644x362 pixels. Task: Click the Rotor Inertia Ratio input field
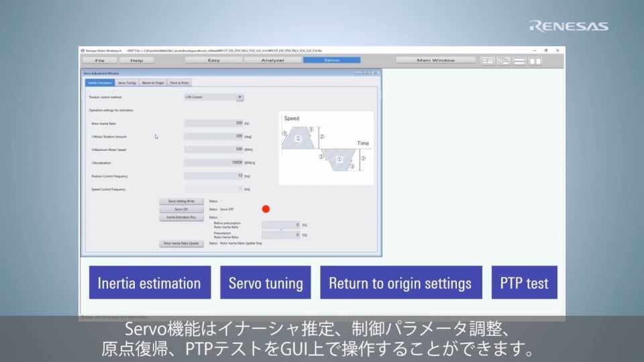(213, 123)
